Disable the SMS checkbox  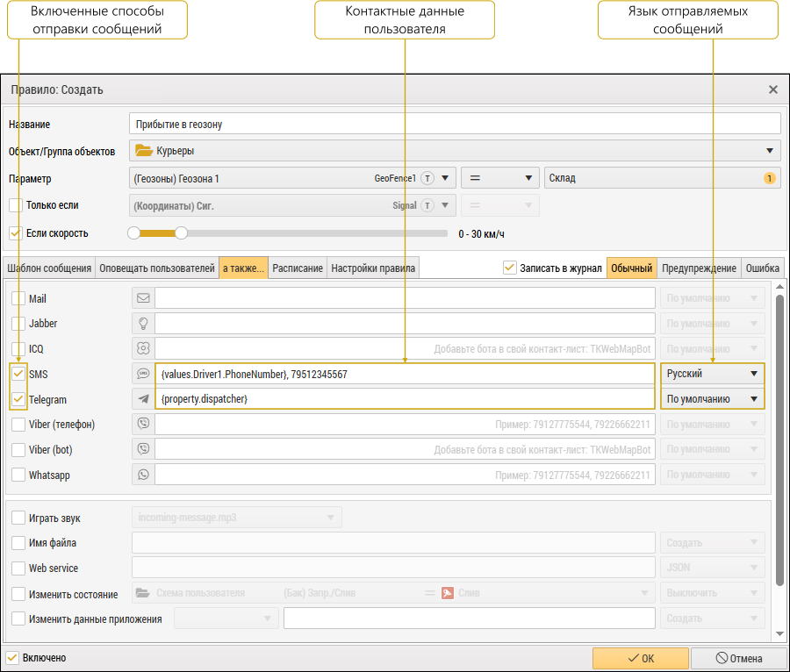point(18,374)
